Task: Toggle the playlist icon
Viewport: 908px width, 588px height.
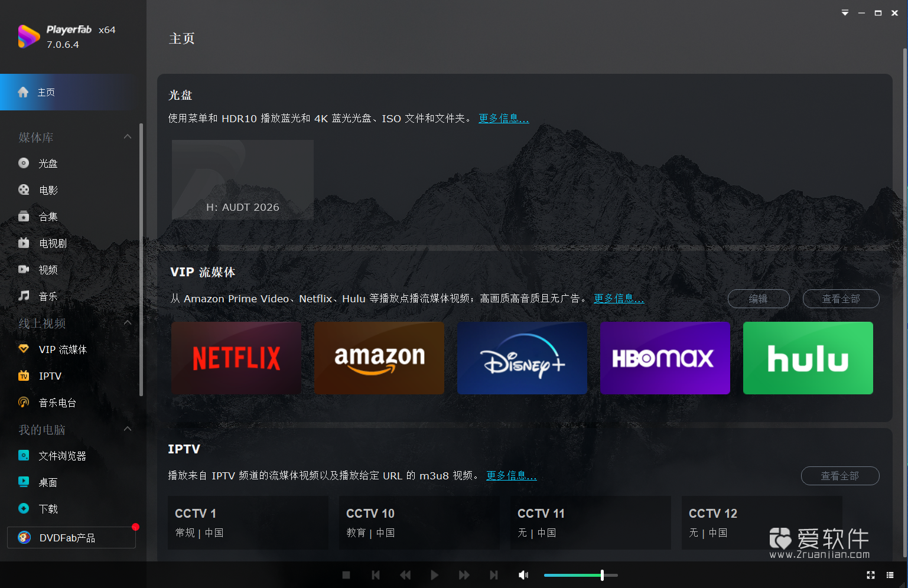Action: click(x=890, y=575)
